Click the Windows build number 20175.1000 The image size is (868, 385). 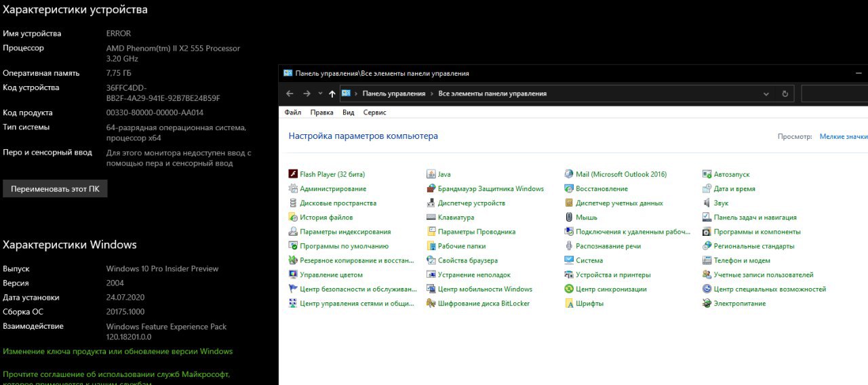(x=125, y=312)
